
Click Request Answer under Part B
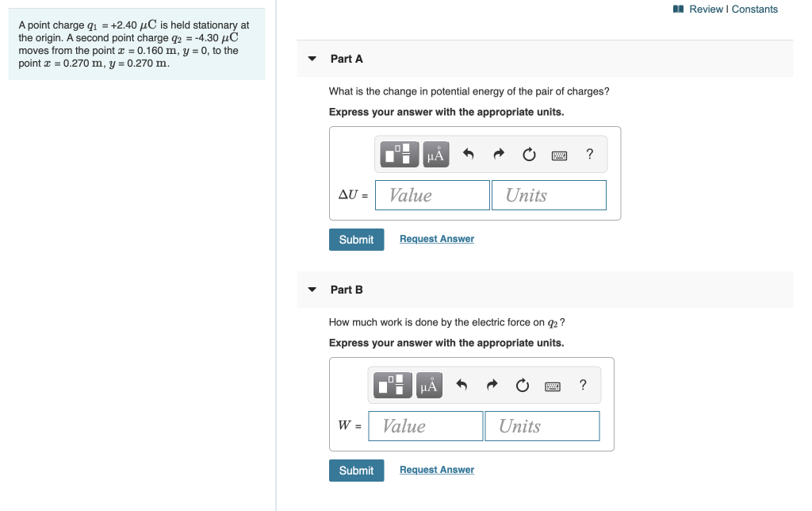click(x=436, y=469)
